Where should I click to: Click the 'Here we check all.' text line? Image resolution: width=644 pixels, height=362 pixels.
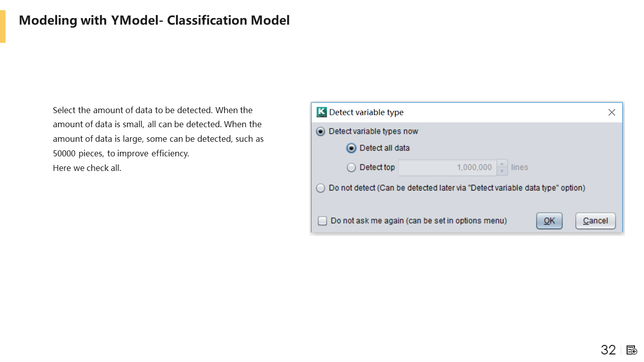tap(87, 168)
